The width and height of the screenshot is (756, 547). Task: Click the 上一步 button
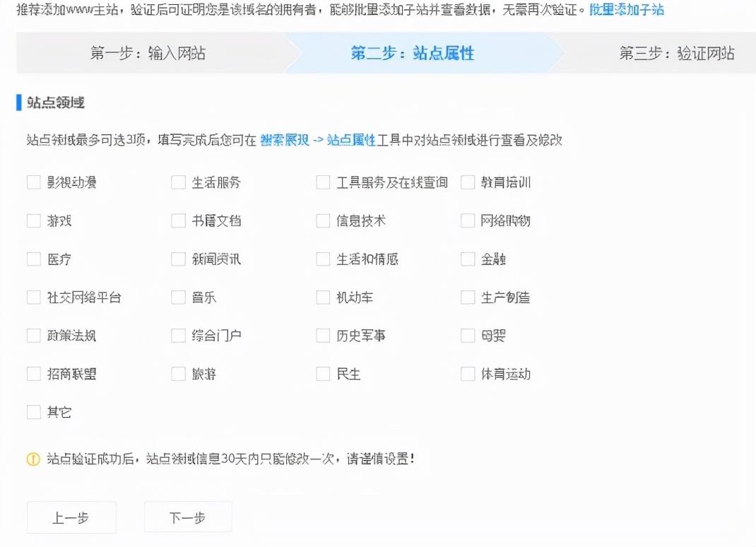71,517
